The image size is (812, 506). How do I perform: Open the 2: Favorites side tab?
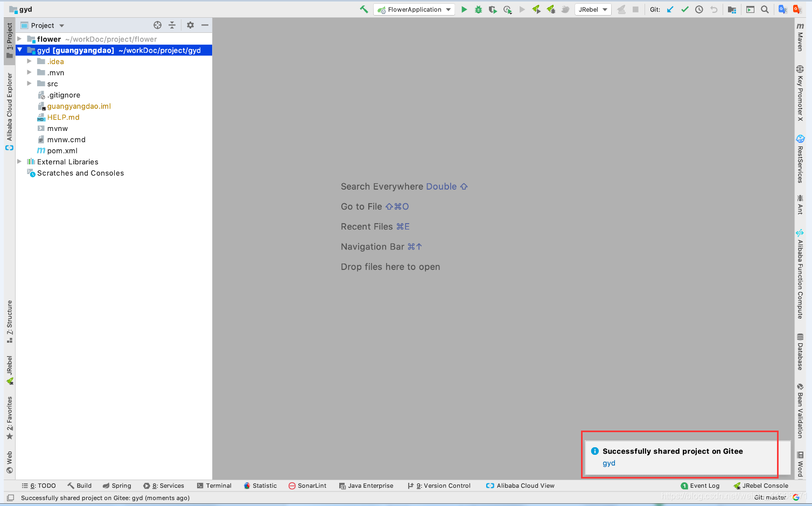coord(10,418)
